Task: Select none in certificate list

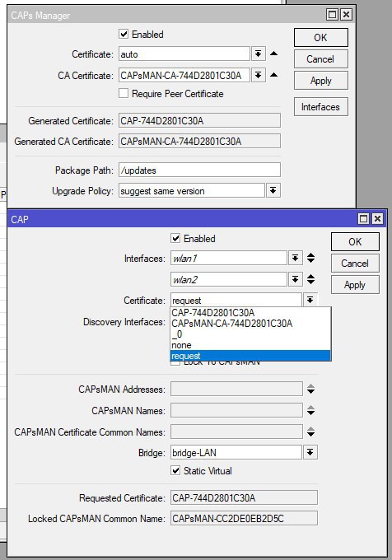Action: [250, 345]
